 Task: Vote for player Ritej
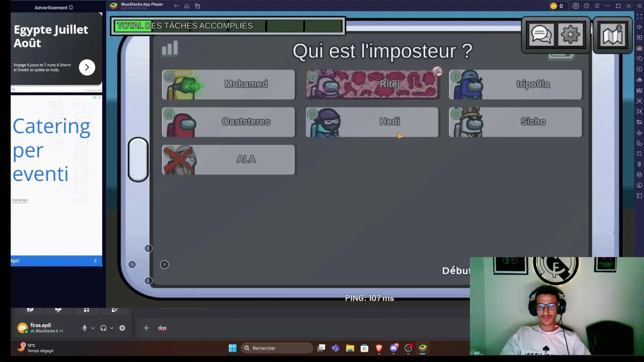coord(372,84)
